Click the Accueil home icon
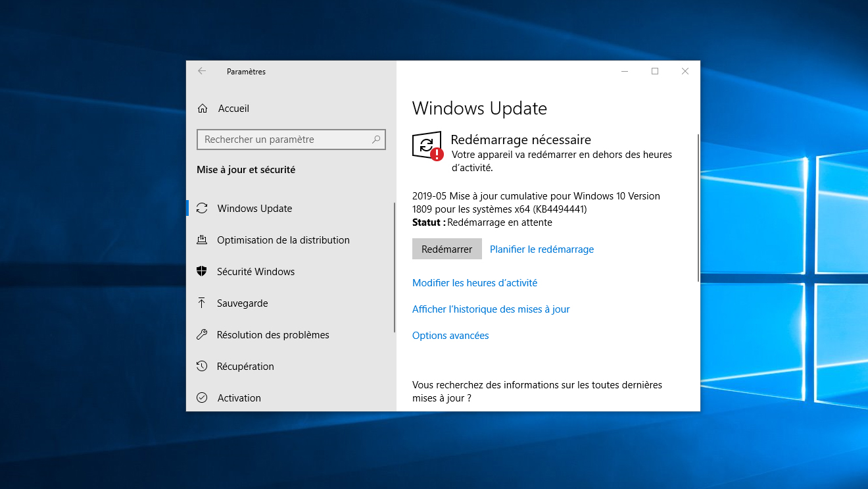Image resolution: width=868 pixels, height=489 pixels. pos(203,109)
